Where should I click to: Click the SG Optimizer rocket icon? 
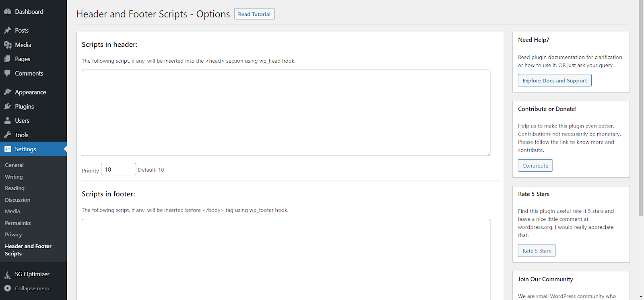pyautogui.click(x=8, y=275)
